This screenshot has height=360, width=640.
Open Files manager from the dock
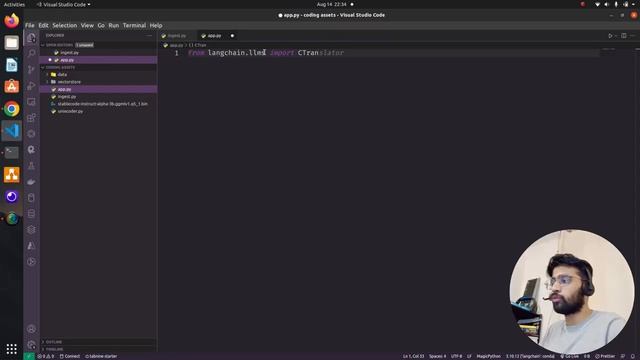[x=11, y=42]
